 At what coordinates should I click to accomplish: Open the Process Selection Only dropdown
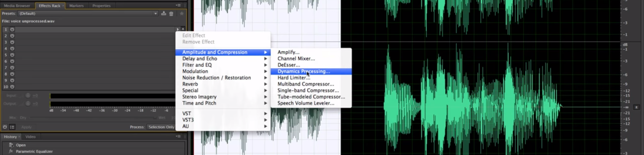click(161, 127)
